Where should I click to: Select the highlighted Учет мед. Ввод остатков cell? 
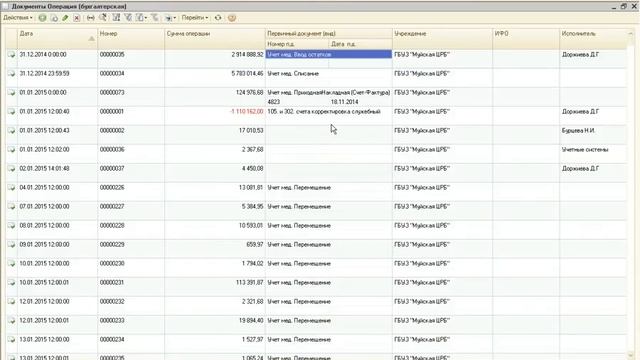(329, 54)
